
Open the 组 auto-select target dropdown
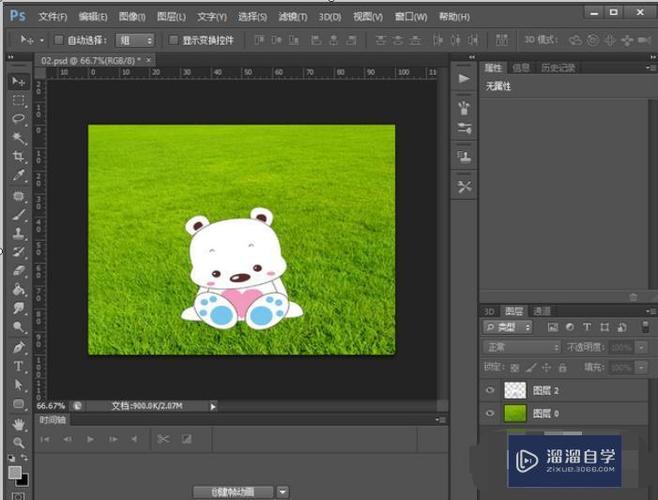coord(136,40)
